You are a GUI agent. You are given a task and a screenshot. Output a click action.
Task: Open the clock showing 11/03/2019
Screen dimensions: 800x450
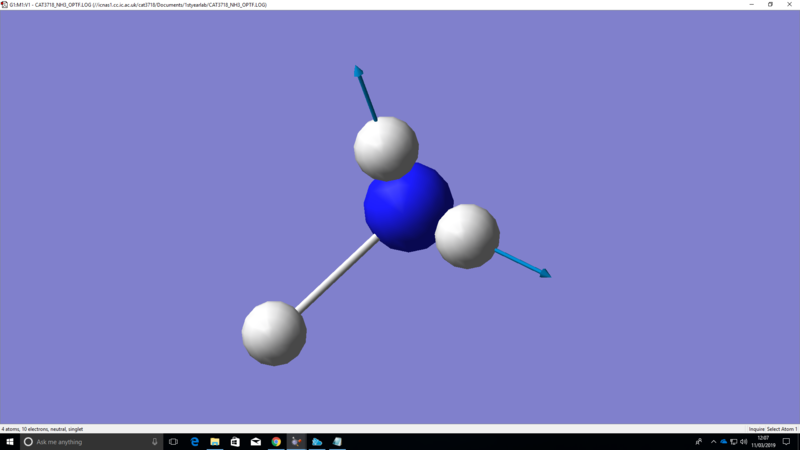point(763,442)
